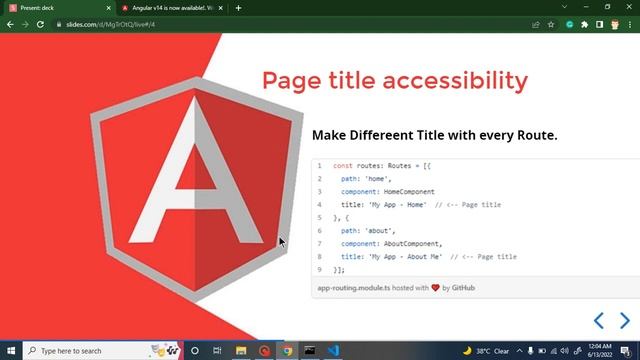640x360 pixels.
Task: Open the Grammarly extension icon
Action: click(569, 24)
